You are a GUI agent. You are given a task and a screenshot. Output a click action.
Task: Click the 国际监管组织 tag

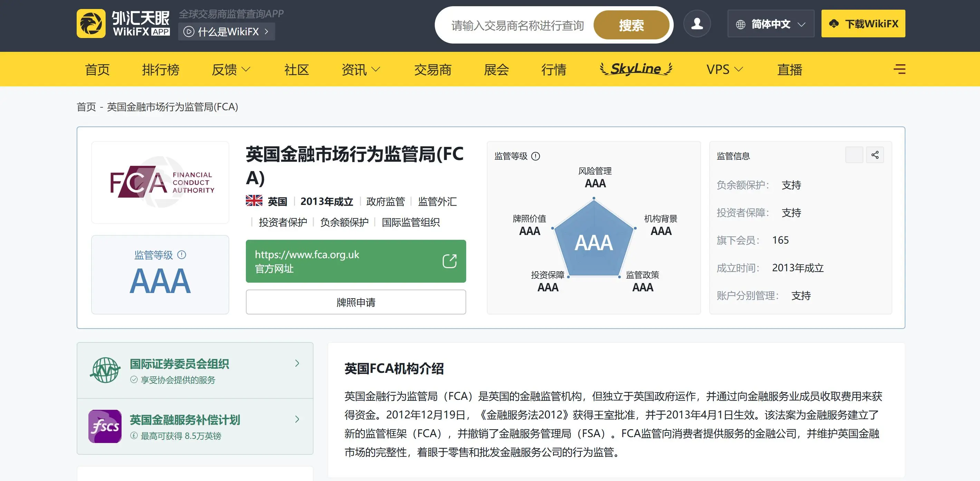click(411, 223)
